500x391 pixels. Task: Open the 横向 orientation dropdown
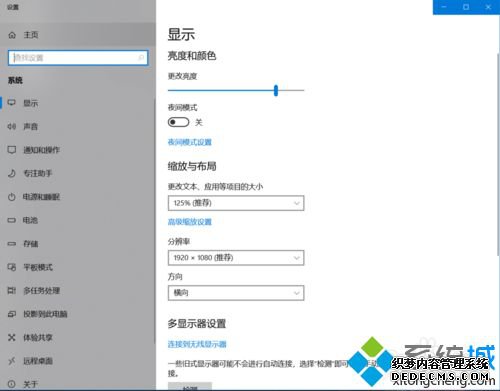236,293
